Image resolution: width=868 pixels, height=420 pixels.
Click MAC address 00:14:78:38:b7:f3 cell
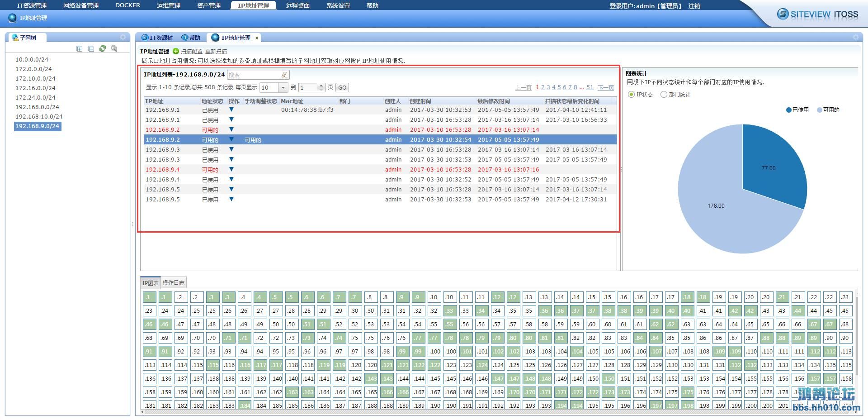[x=307, y=110]
